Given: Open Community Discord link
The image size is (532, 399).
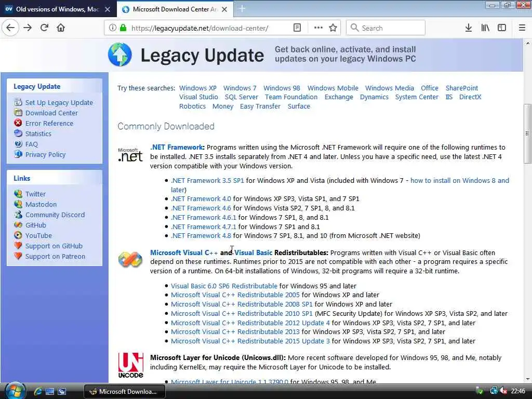Looking at the screenshot, I should [55, 215].
